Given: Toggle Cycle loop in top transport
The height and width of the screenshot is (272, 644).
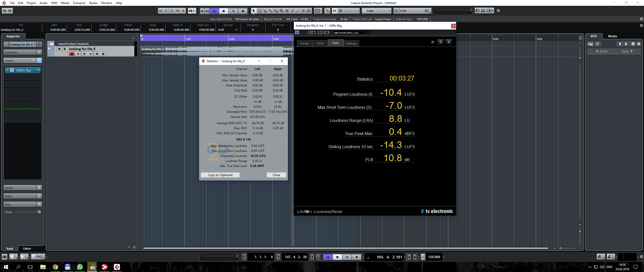Looking at the screenshot, I should 214,11.
